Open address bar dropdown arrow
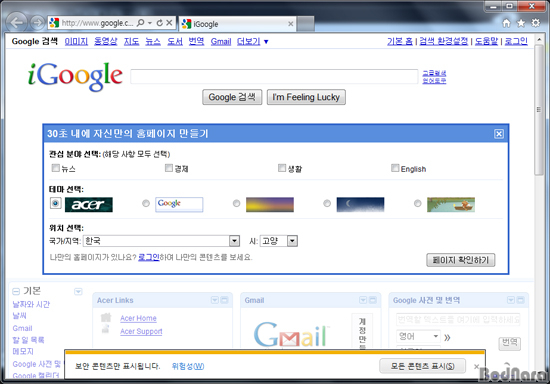 (x=150, y=23)
